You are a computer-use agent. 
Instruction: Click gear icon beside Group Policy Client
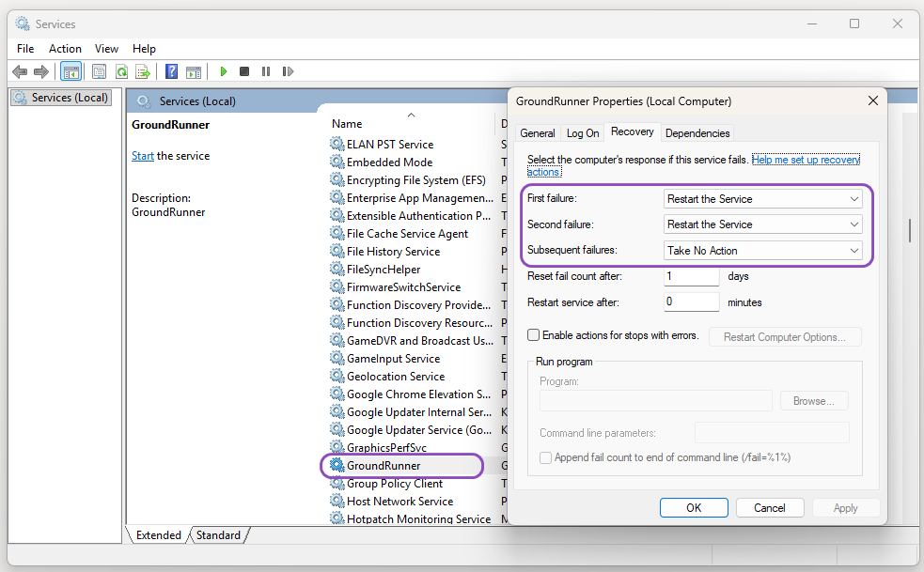(337, 483)
